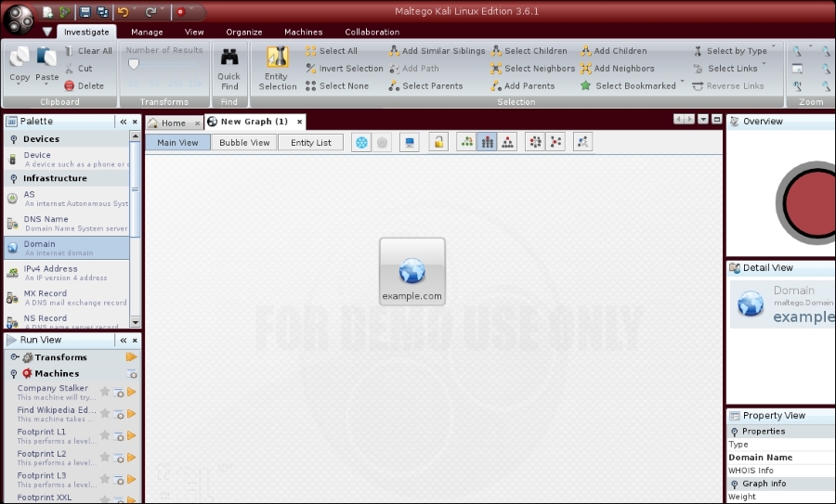Open the Investigate ribbon tab
Screen dimensions: 836x504
[x=86, y=32]
